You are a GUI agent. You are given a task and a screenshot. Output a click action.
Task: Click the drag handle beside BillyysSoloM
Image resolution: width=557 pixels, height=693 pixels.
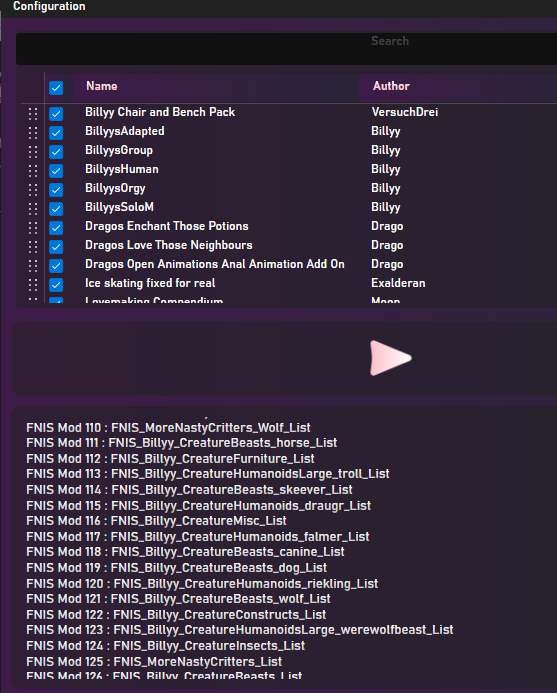[33, 209]
